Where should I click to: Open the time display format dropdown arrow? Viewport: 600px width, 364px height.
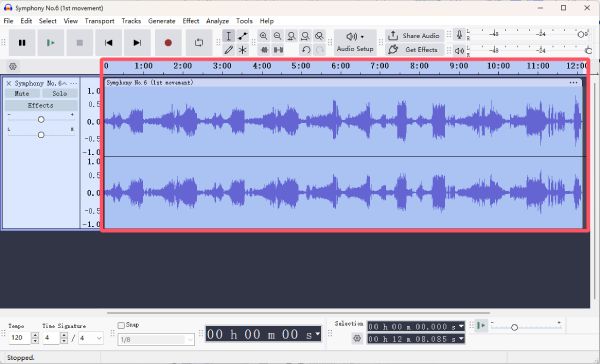(x=317, y=334)
